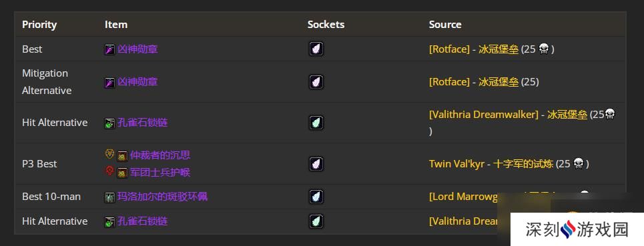Click socket gem icon in P3 Best row
The image size is (644, 246).
pos(316,164)
